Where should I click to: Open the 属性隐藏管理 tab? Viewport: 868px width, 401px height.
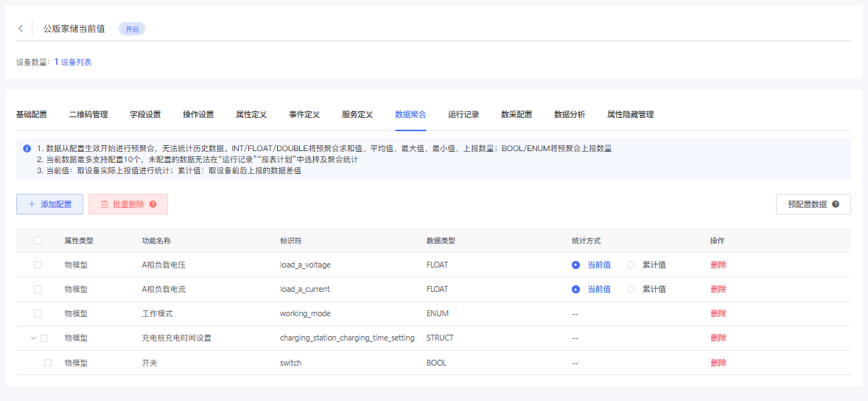pyautogui.click(x=630, y=114)
